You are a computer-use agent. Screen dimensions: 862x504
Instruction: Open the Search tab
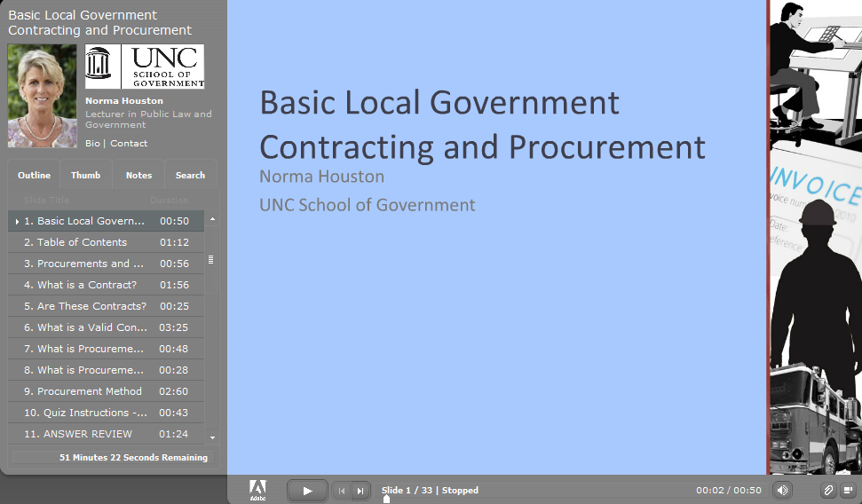190,176
